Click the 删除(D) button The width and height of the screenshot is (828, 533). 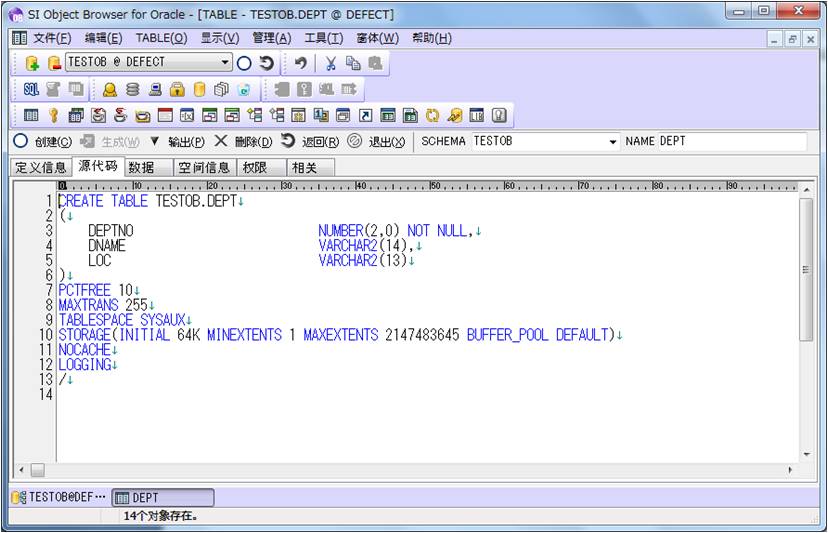tap(243, 141)
